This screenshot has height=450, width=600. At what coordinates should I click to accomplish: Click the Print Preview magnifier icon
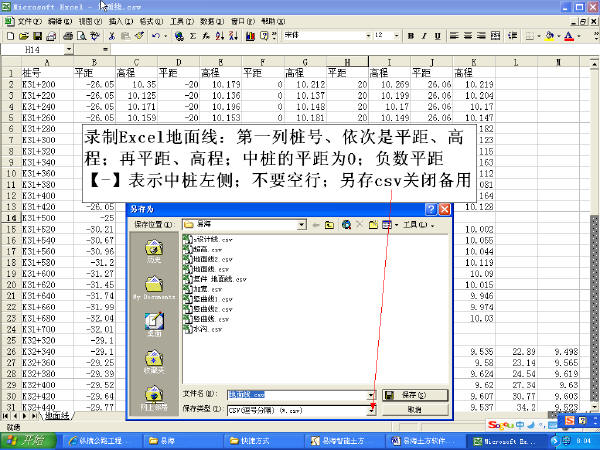coord(82,36)
